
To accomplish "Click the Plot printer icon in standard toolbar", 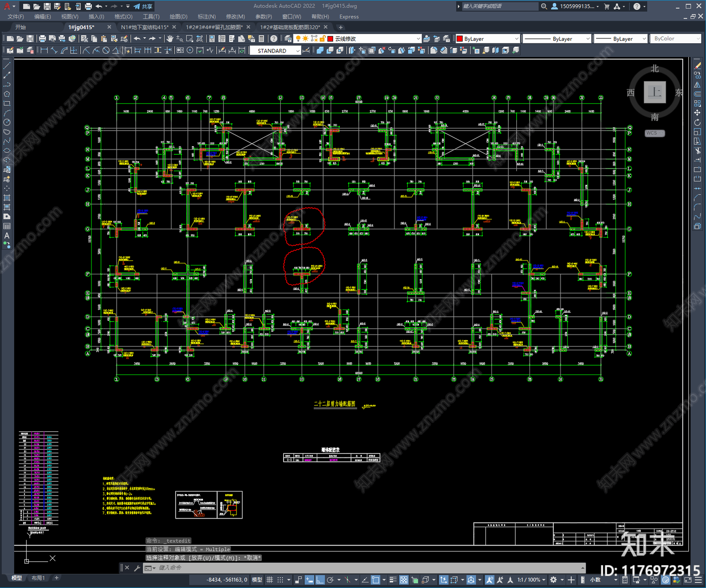I will click(x=42, y=39).
